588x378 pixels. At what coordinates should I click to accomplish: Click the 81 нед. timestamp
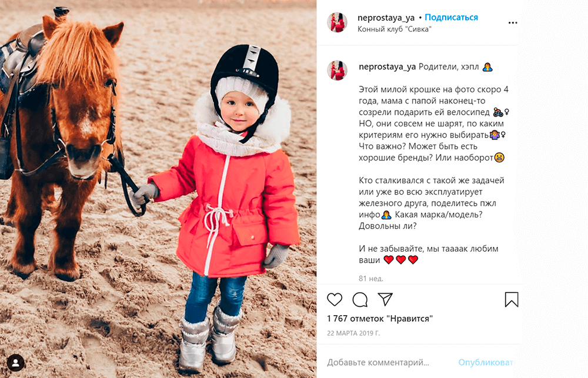pos(371,278)
